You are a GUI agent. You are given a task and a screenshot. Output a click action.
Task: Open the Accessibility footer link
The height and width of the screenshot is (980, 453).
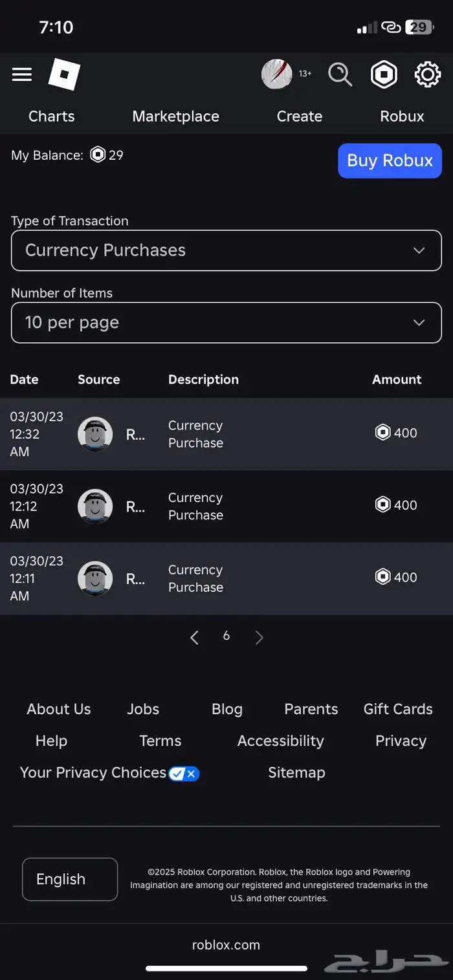point(280,741)
